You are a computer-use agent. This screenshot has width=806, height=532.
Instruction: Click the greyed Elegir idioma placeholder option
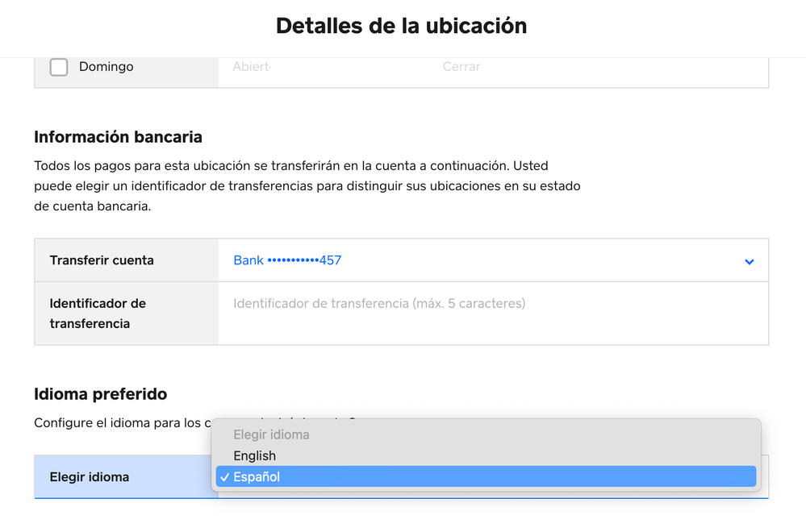pos(271,434)
